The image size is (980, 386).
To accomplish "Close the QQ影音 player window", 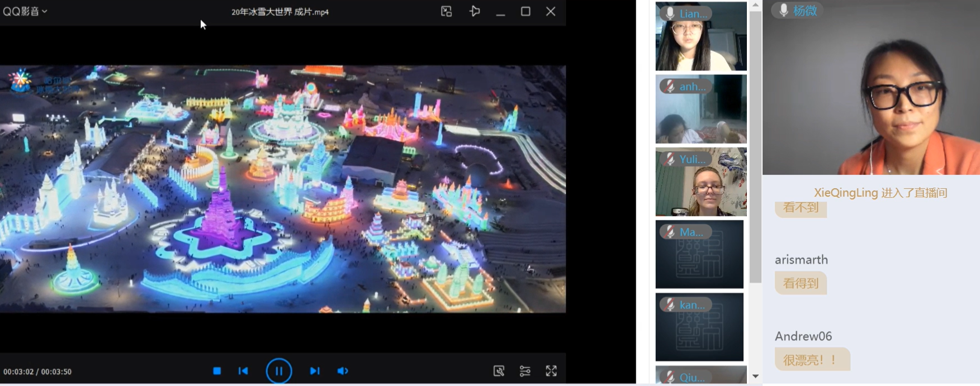I will point(551,11).
